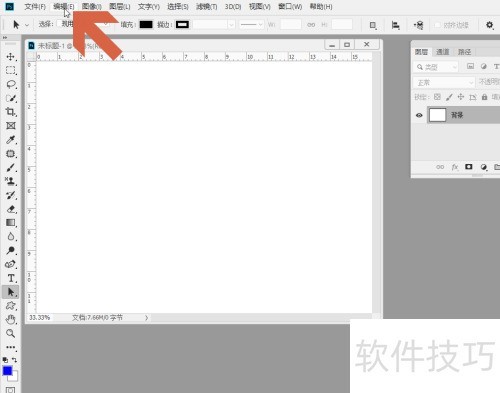The width and height of the screenshot is (500, 393).
Task: Toggle filter for pixel layers
Action: click(x=470, y=66)
